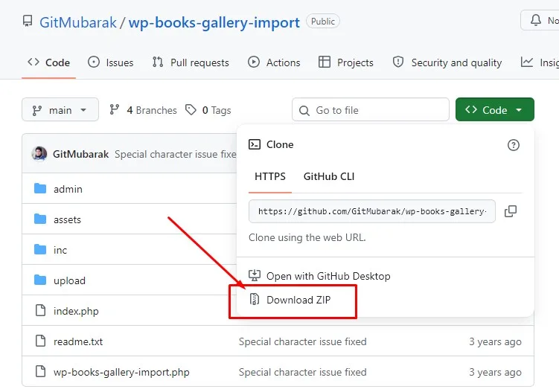Select the GitHub CLI clone tab
The height and width of the screenshot is (392, 559).
tap(329, 177)
